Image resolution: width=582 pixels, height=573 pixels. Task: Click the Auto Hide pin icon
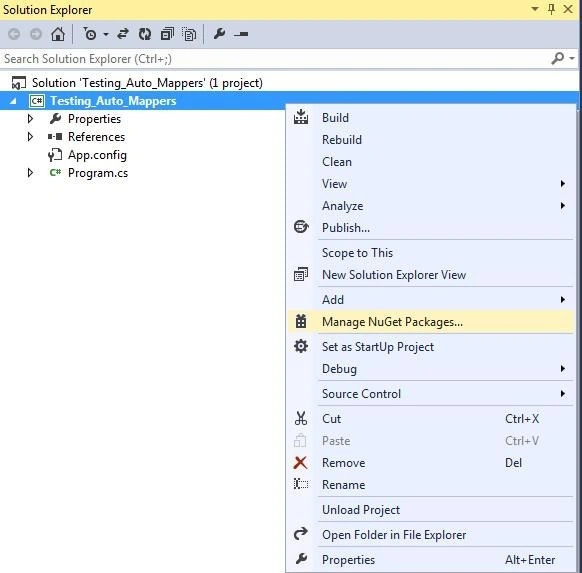552,9
